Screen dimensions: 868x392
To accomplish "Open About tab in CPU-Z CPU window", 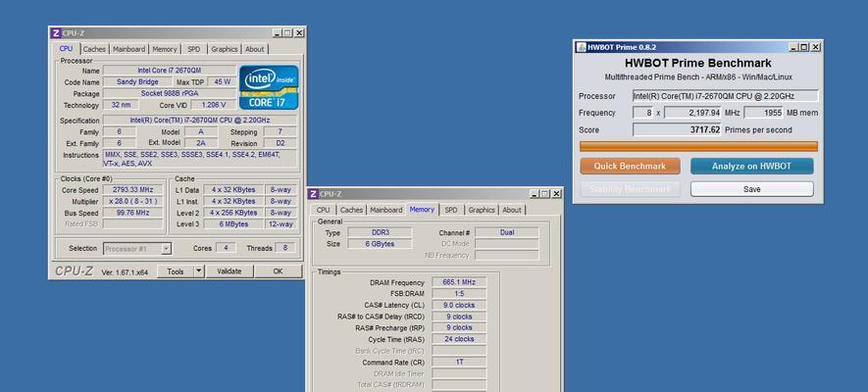I will [255, 49].
